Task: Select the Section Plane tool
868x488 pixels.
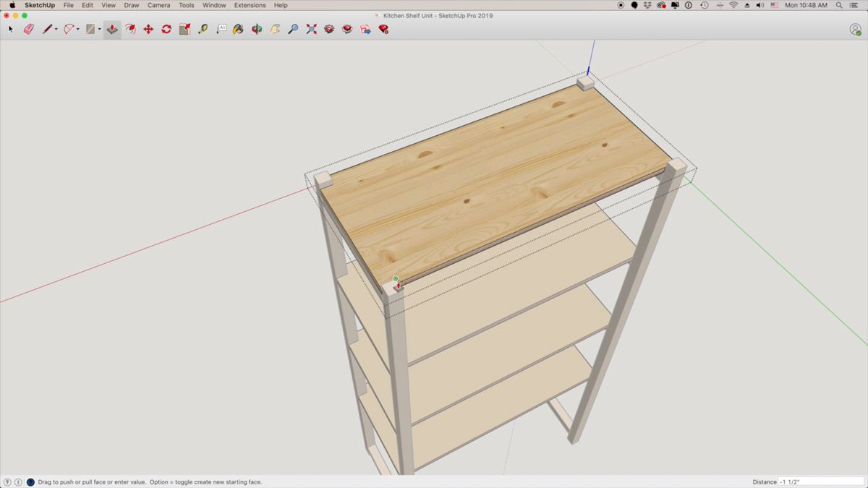Action: click(328, 29)
